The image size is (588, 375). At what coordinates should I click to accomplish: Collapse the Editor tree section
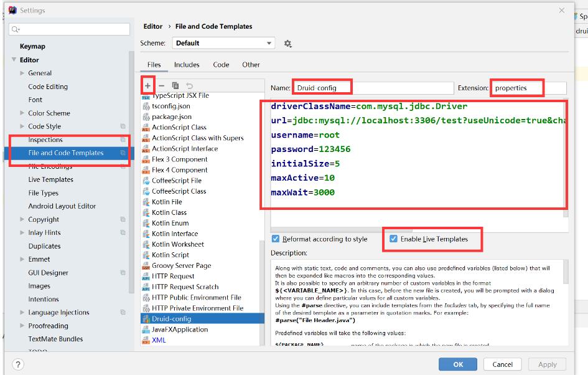tap(14, 60)
